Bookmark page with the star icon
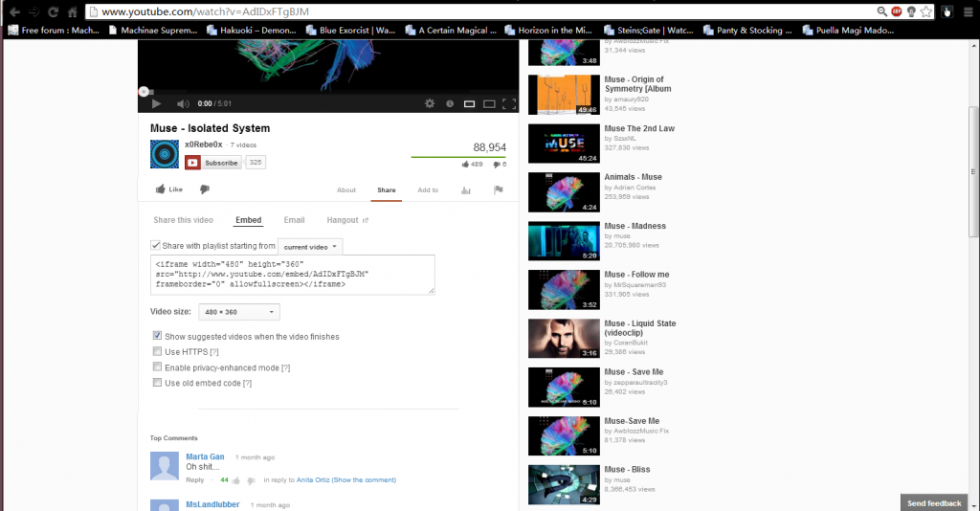 (926, 11)
